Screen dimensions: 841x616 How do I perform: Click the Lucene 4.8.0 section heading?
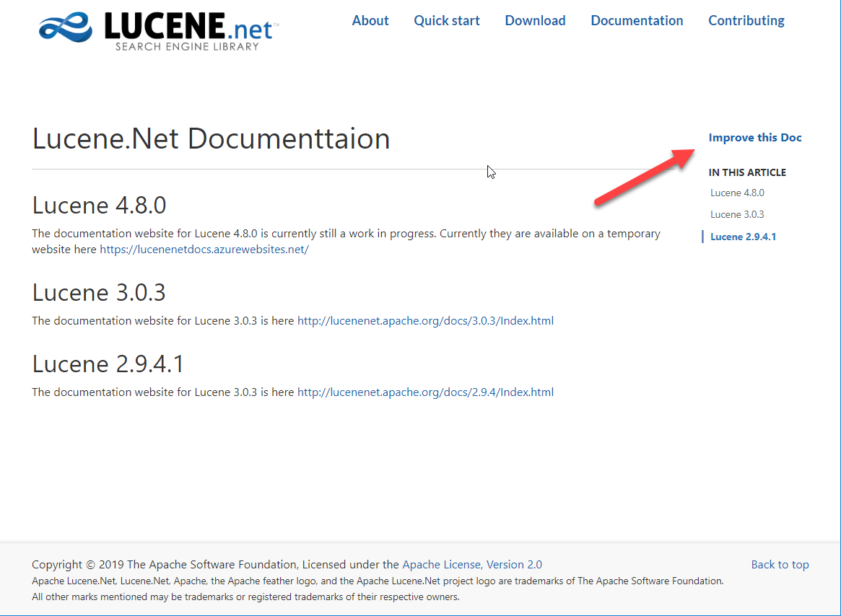99,206
